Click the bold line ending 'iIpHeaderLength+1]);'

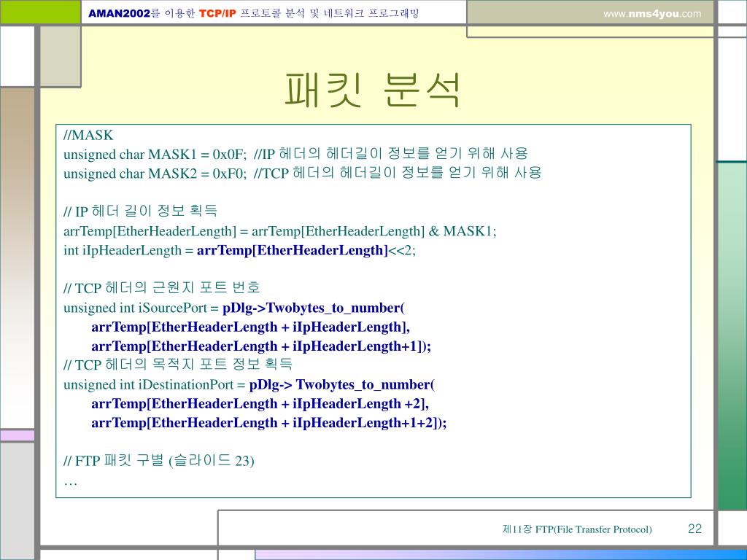tap(261, 346)
